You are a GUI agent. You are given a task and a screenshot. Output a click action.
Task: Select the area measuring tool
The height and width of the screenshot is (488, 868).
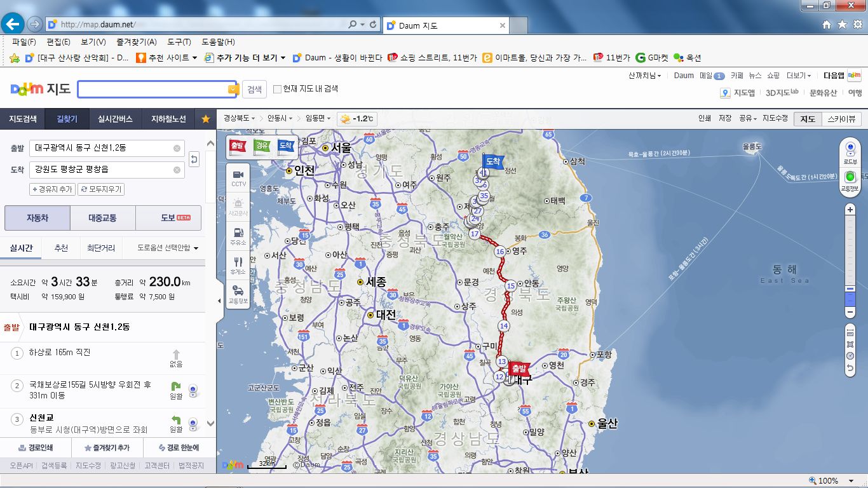(850, 344)
